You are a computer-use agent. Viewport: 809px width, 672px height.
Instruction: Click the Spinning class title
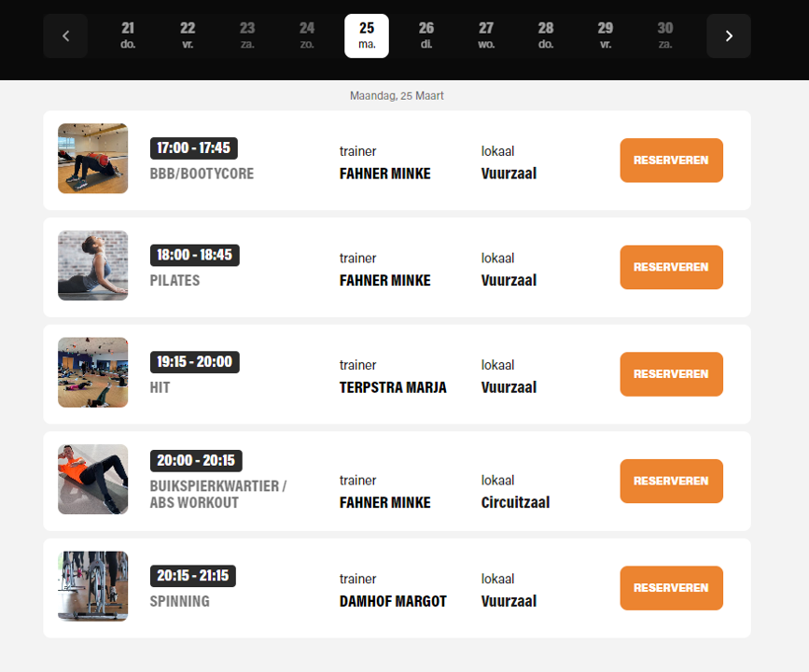coord(180,601)
